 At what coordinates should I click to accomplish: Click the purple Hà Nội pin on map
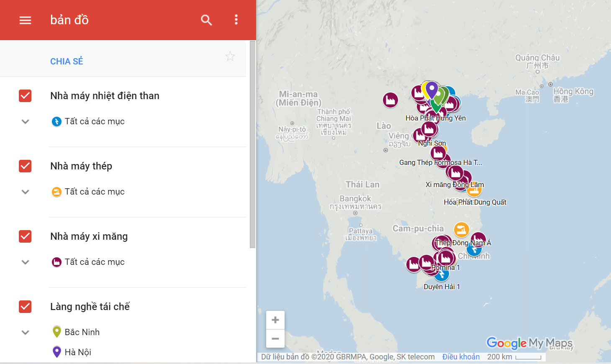click(x=432, y=89)
